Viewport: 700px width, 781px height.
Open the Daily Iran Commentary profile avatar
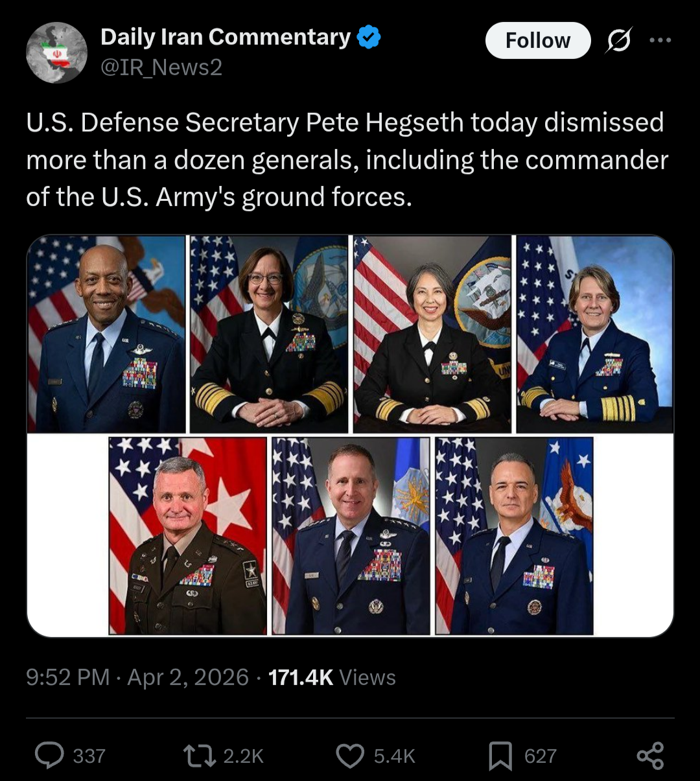(56, 52)
